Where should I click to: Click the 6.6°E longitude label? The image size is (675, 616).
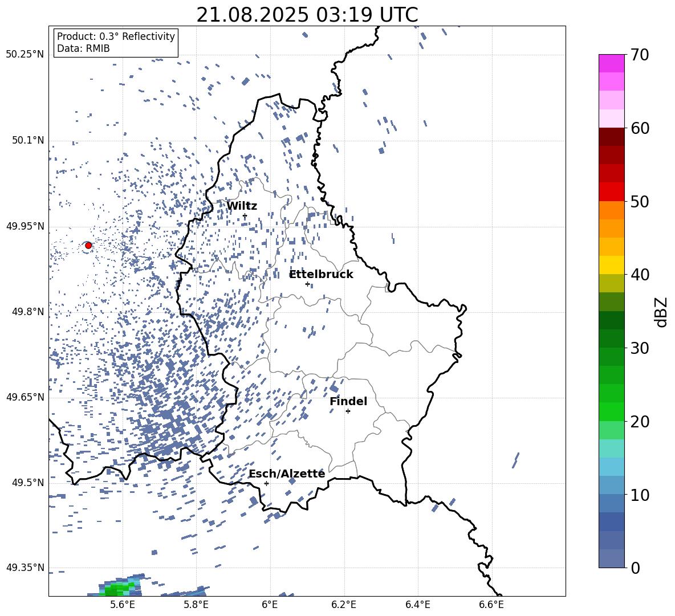click(x=491, y=605)
